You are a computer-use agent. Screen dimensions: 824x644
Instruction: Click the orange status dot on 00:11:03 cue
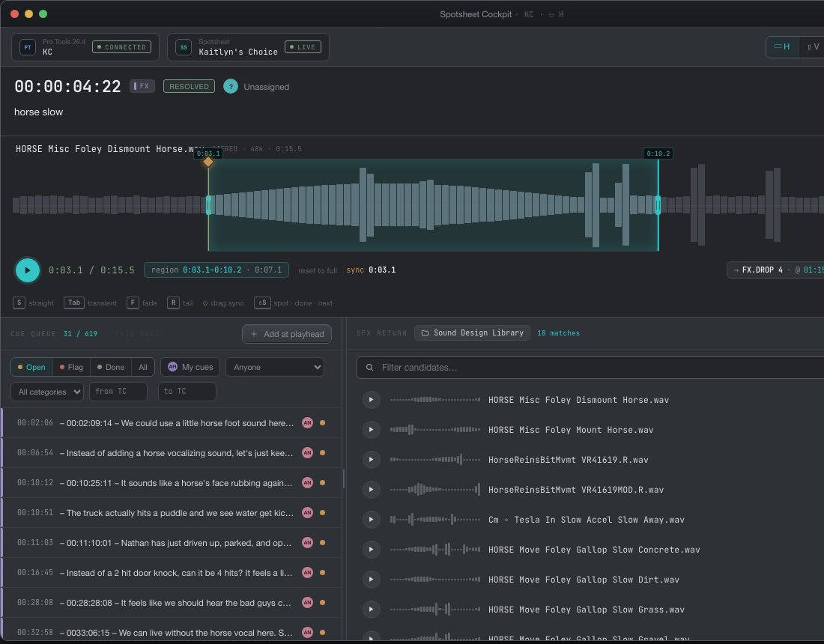[x=322, y=543]
